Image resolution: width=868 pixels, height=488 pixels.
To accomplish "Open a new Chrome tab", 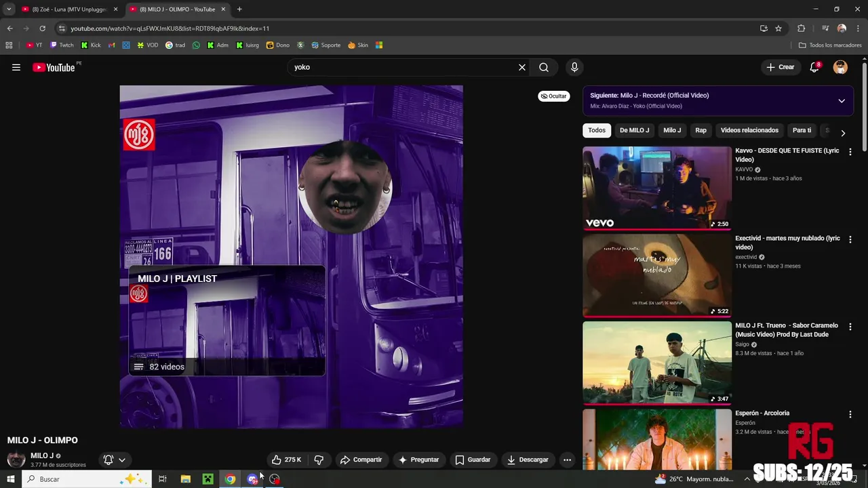I will (x=239, y=9).
